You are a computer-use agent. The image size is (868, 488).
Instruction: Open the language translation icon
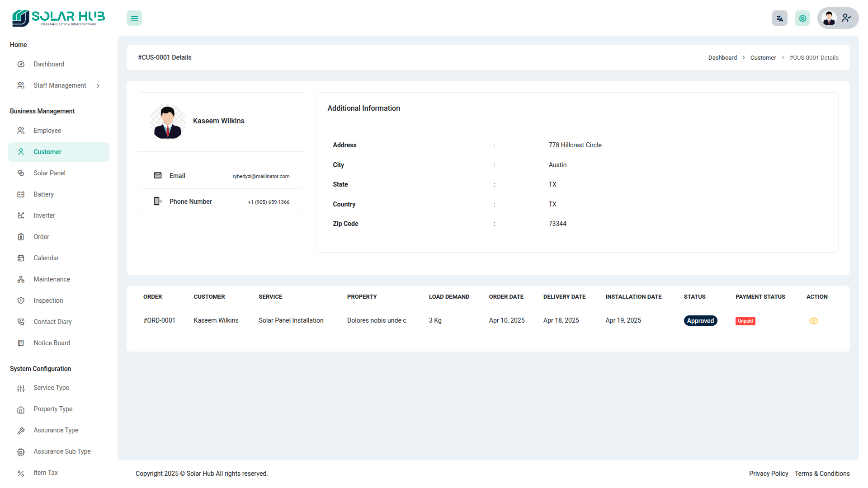tap(779, 19)
